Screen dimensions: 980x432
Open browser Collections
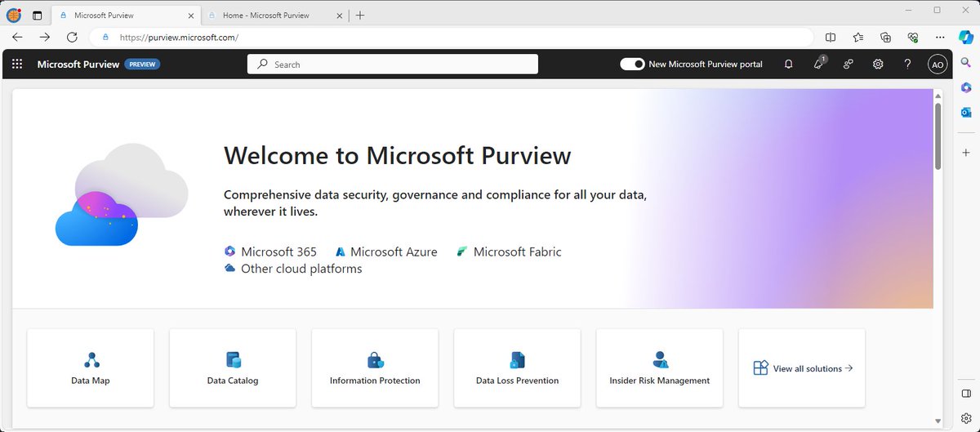coord(885,37)
